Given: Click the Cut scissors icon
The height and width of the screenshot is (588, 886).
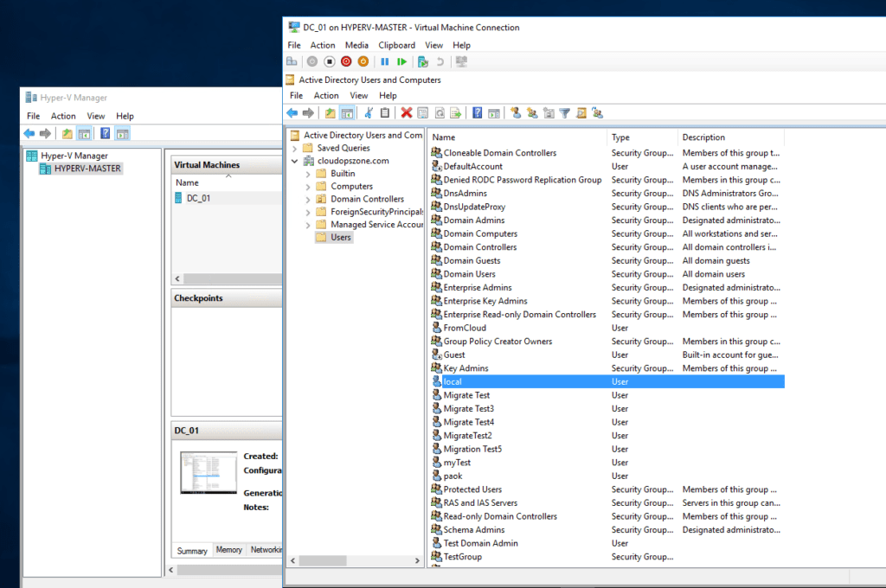Looking at the screenshot, I should [x=369, y=112].
